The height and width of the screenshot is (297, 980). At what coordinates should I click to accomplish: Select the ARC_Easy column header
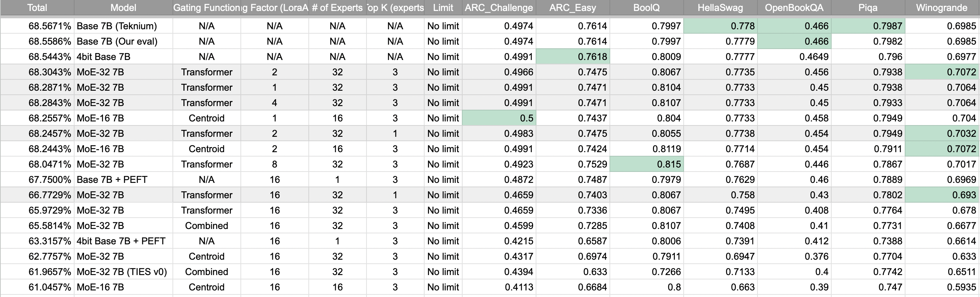[573, 8]
